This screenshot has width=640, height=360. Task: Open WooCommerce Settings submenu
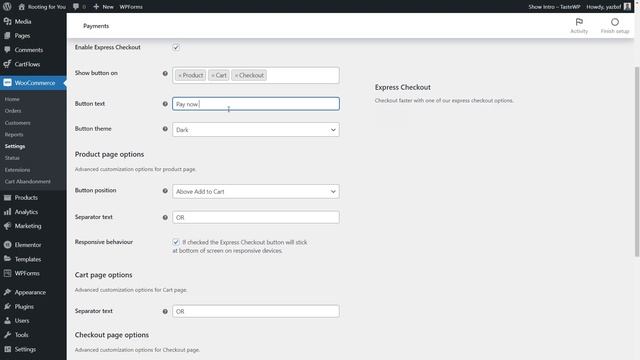tap(15, 146)
